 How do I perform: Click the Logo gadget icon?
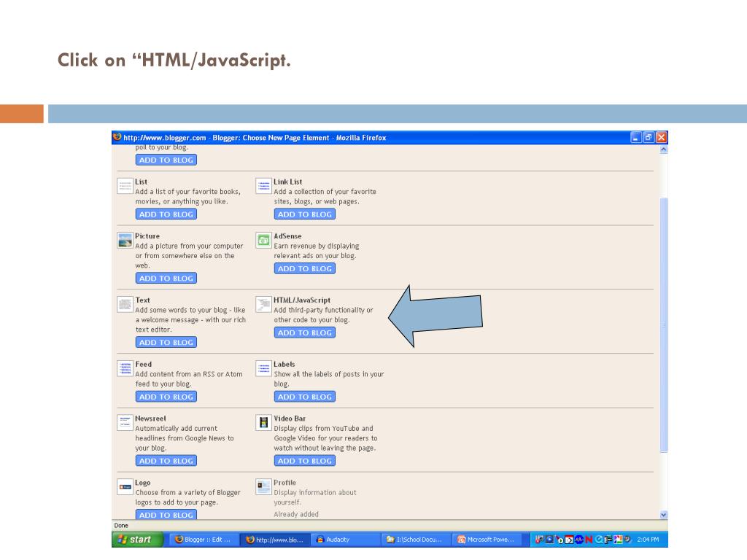click(125, 486)
